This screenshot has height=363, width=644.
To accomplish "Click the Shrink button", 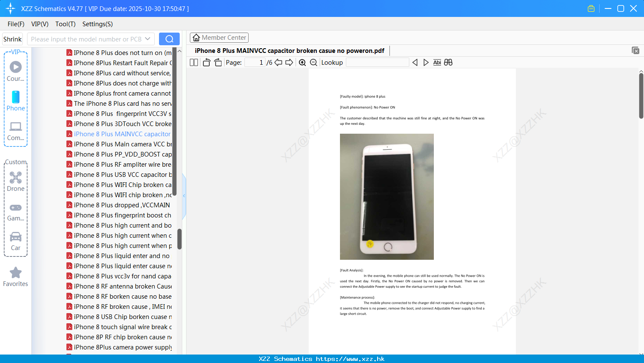I will pyautogui.click(x=12, y=39).
